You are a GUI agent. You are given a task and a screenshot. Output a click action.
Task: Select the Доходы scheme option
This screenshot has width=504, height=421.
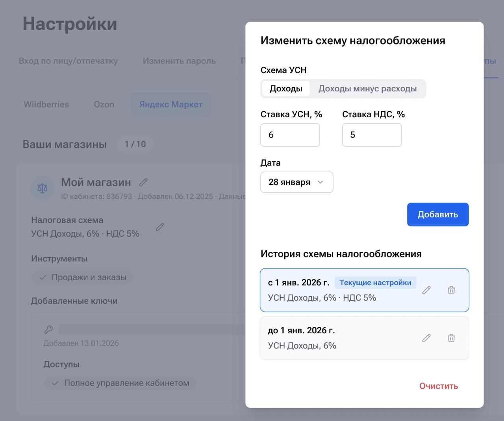(x=286, y=89)
